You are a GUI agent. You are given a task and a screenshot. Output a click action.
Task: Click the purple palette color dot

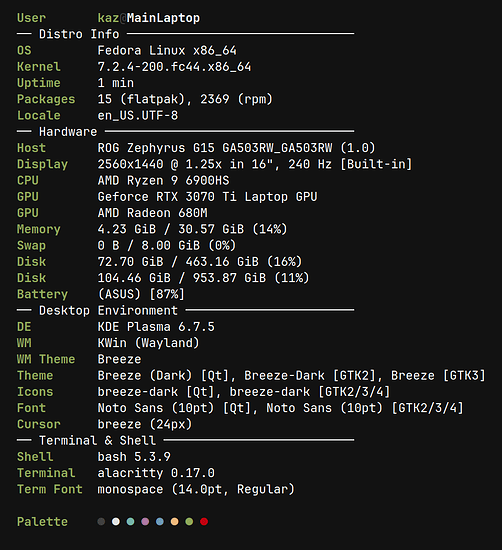145,522
